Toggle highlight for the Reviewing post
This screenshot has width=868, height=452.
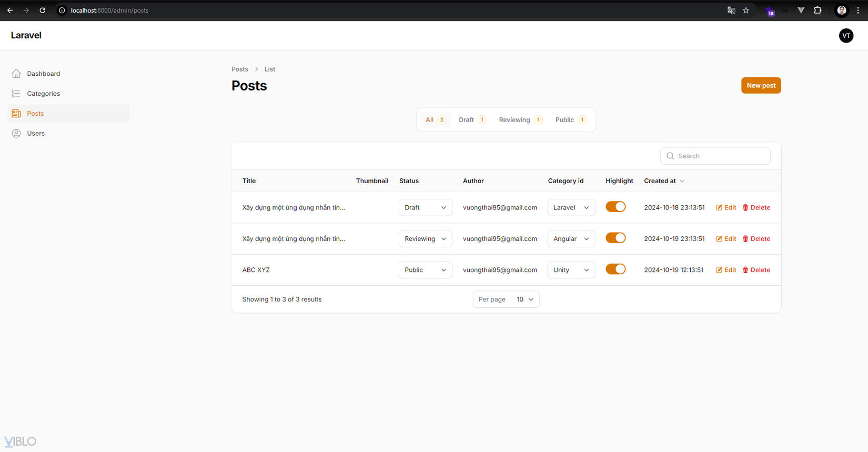coord(615,238)
